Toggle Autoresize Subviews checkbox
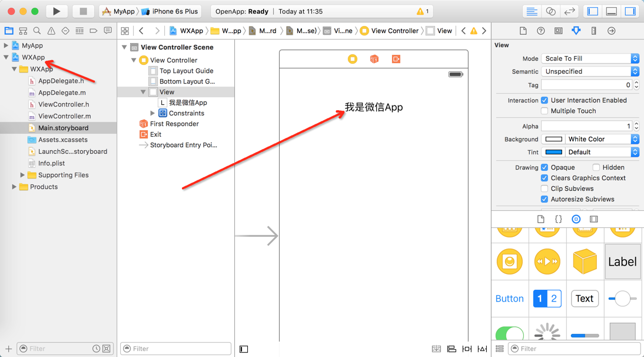 544,199
